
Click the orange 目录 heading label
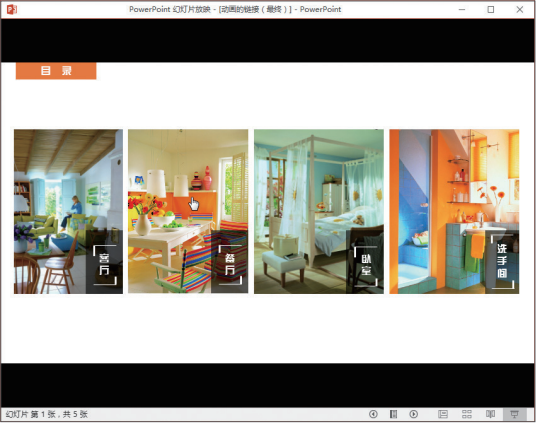[56, 71]
